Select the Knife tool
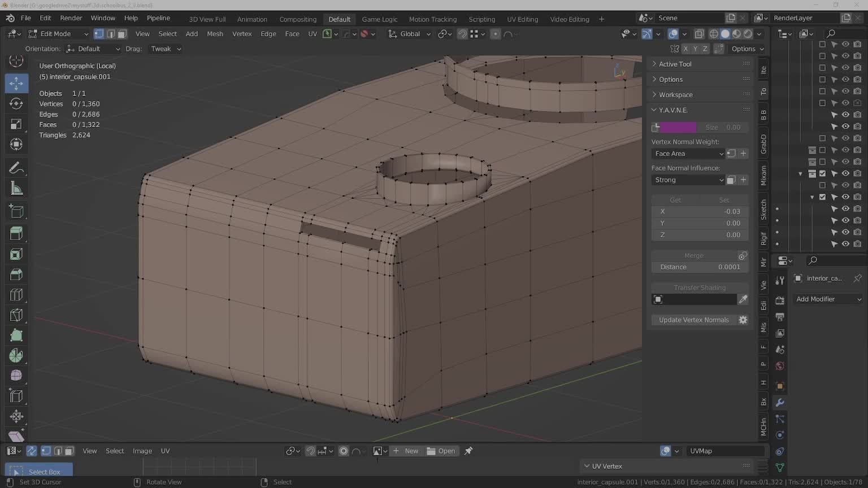Viewport: 868px width, 488px height. click(16, 315)
